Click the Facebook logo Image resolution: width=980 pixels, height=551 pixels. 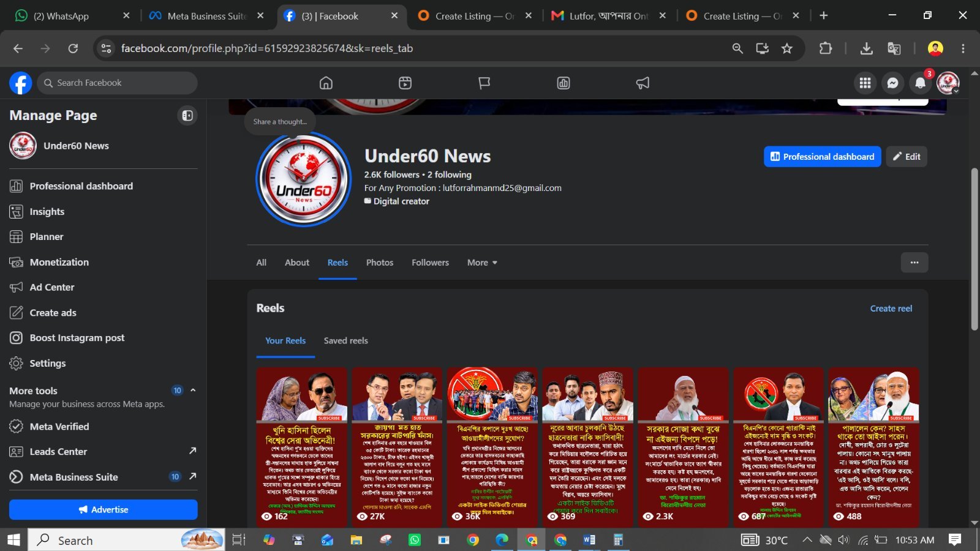click(20, 83)
